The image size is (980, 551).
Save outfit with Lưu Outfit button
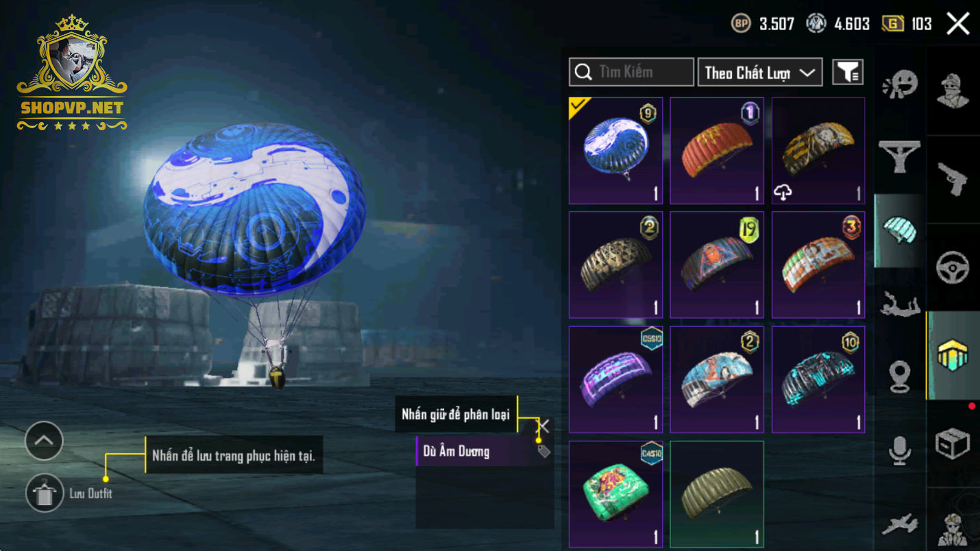coord(44,493)
